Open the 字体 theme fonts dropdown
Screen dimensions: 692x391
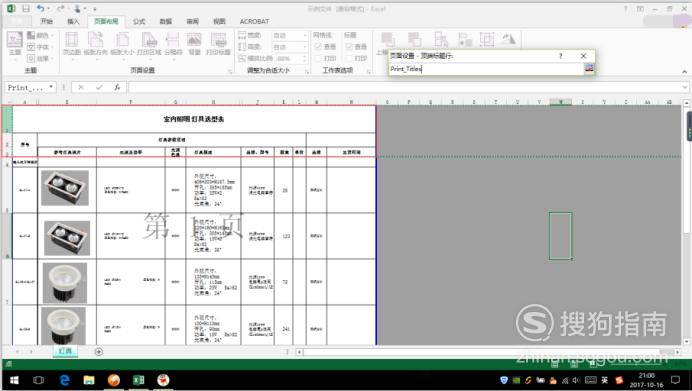(x=41, y=47)
